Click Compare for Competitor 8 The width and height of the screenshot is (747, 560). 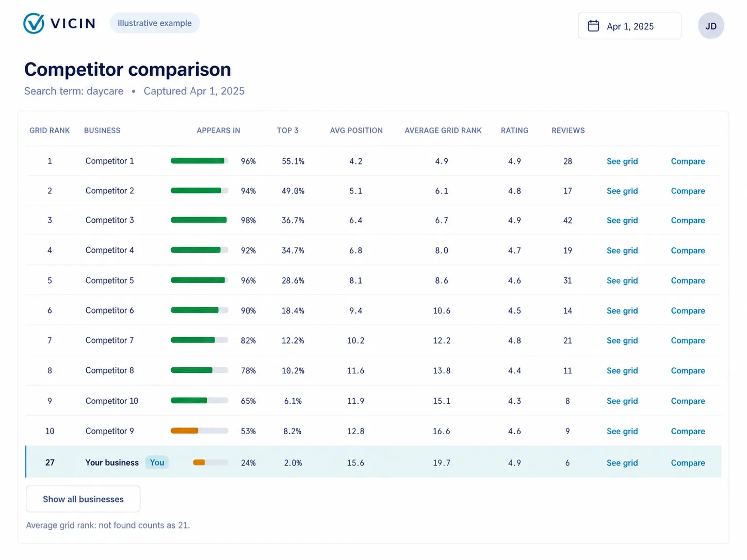coord(688,371)
